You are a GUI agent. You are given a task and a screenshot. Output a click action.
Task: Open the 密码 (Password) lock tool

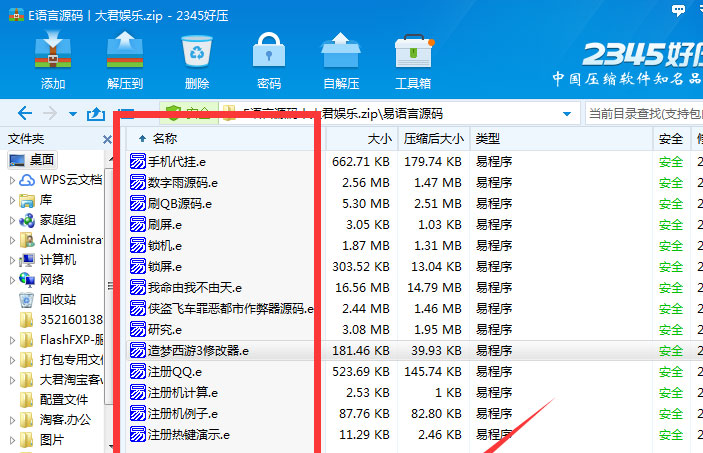click(x=268, y=59)
